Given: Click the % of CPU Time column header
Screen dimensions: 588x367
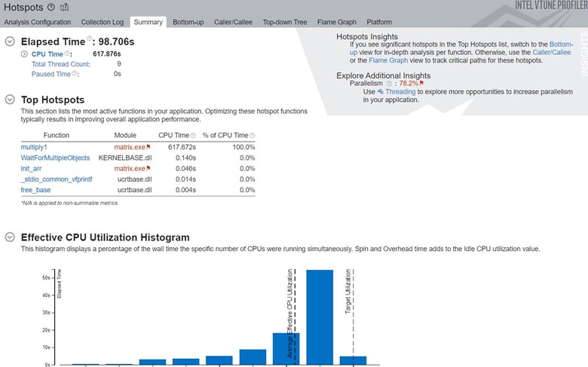Looking at the screenshot, I should [225, 136].
